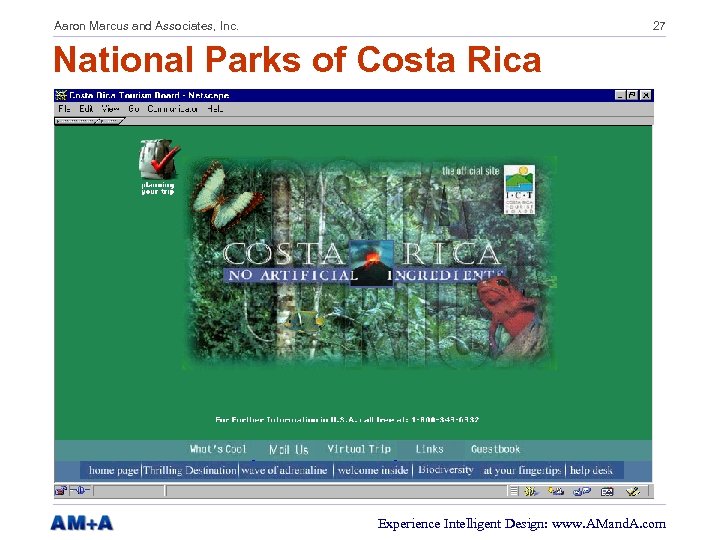Screen dimensions: 720x540
Task: Click the volcano image in the banner
Action: point(371,264)
